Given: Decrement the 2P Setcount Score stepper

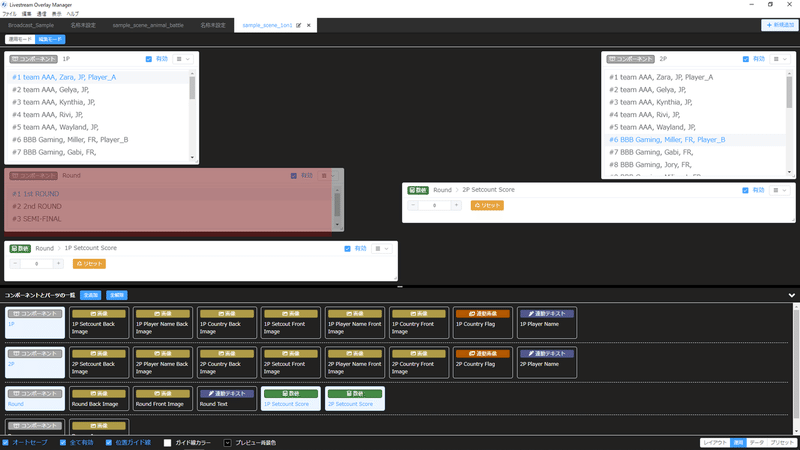Looking at the screenshot, I should pyautogui.click(x=413, y=205).
